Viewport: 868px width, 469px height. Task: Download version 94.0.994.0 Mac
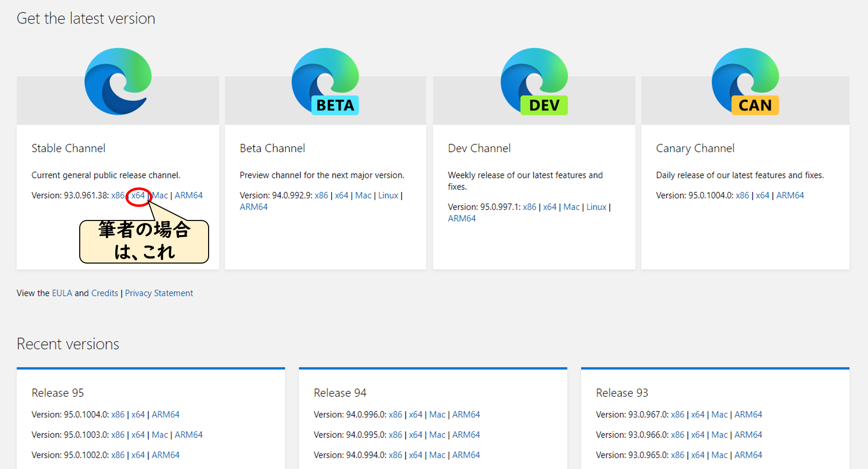point(437,455)
